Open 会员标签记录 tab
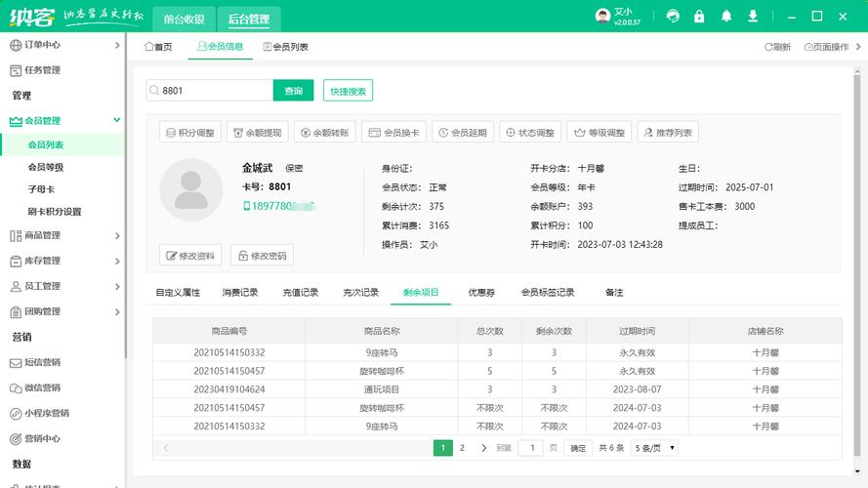This screenshot has width=868, height=488. click(547, 293)
